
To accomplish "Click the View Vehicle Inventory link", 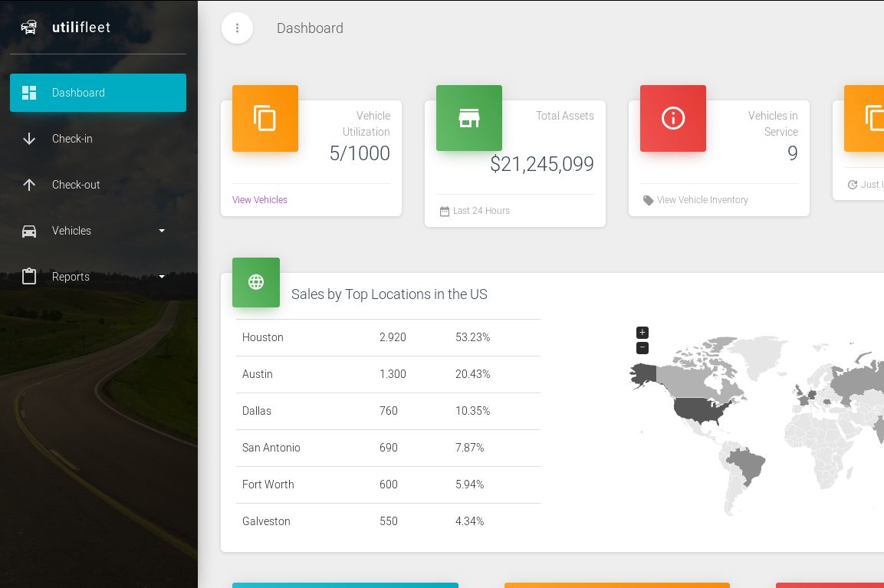I will [702, 200].
